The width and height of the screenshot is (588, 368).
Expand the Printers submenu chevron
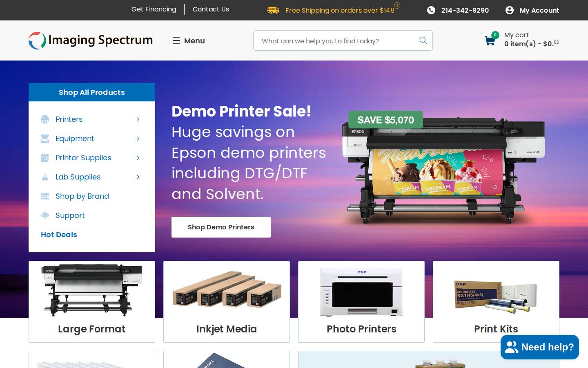click(138, 119)
